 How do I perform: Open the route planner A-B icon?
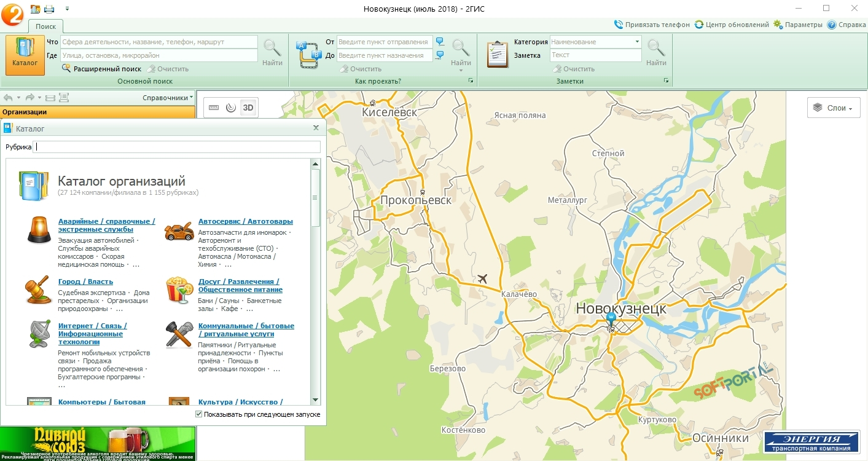point(308,55)
